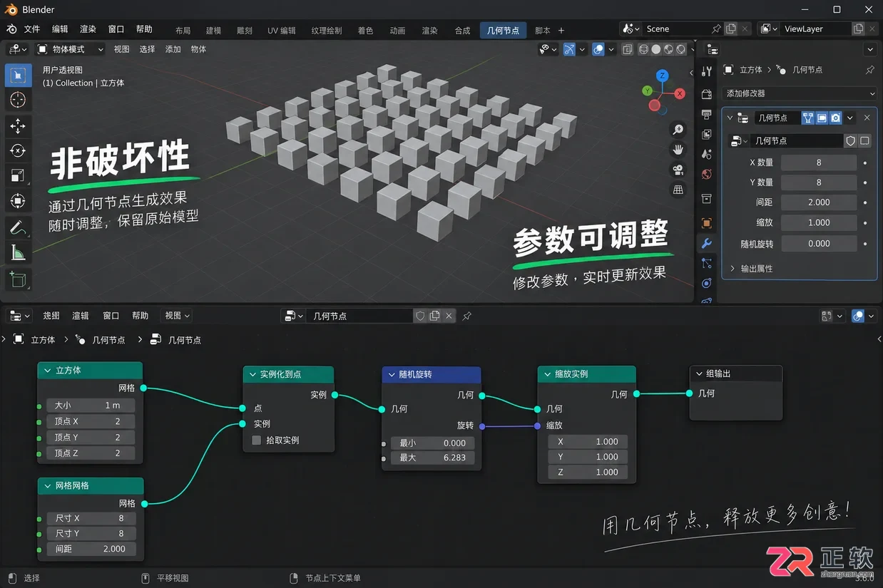Activate the Move tool

(18, 126)
